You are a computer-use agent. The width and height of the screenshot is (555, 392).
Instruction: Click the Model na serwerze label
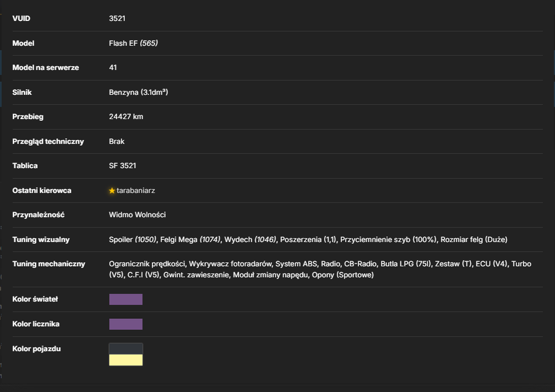click(46, 68)
